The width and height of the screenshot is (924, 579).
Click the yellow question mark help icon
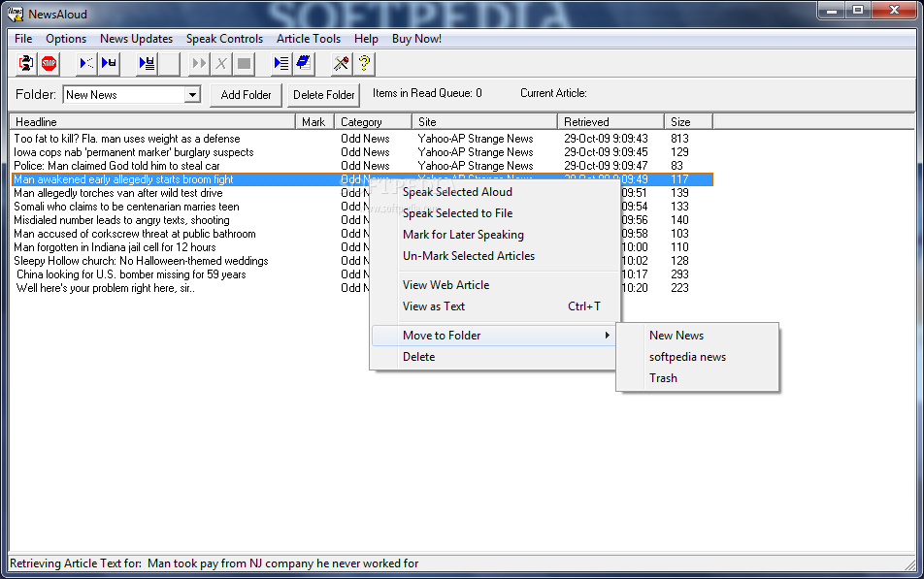pyautogui.click(x=365, y=63)
